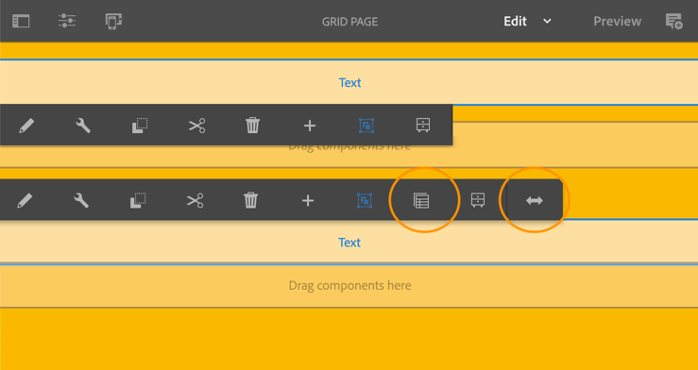The width and height of the screenshot is (698, 370).
Task: Click the Delete trash icon in lower toolbar
Action: tap(251, 200)
